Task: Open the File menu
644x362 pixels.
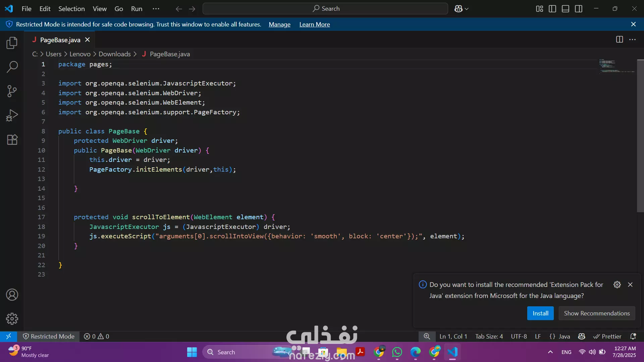Action: pyautogui.click(x=26, y=9)
